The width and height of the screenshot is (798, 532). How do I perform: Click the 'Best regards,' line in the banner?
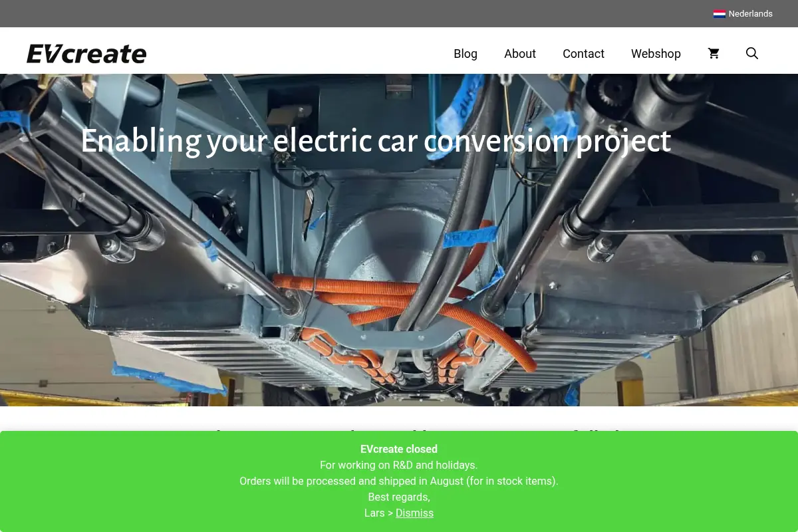(x=399, y=497)
